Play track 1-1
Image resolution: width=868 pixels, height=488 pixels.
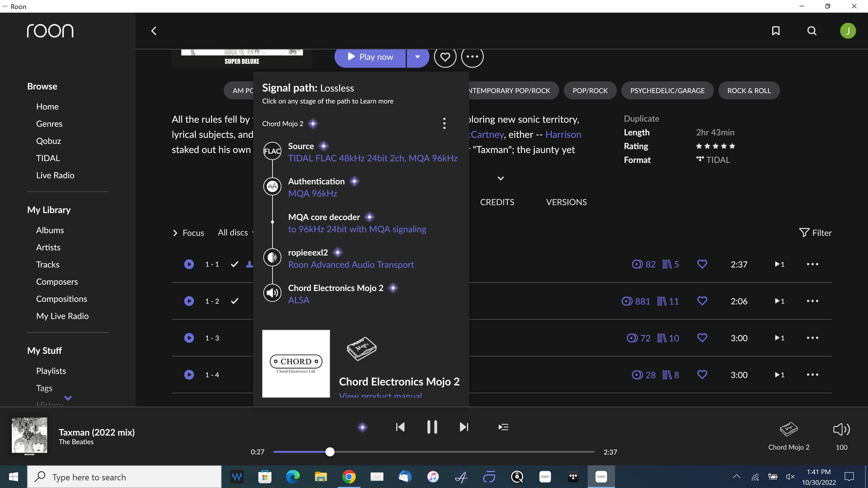[x=189, y=264]
